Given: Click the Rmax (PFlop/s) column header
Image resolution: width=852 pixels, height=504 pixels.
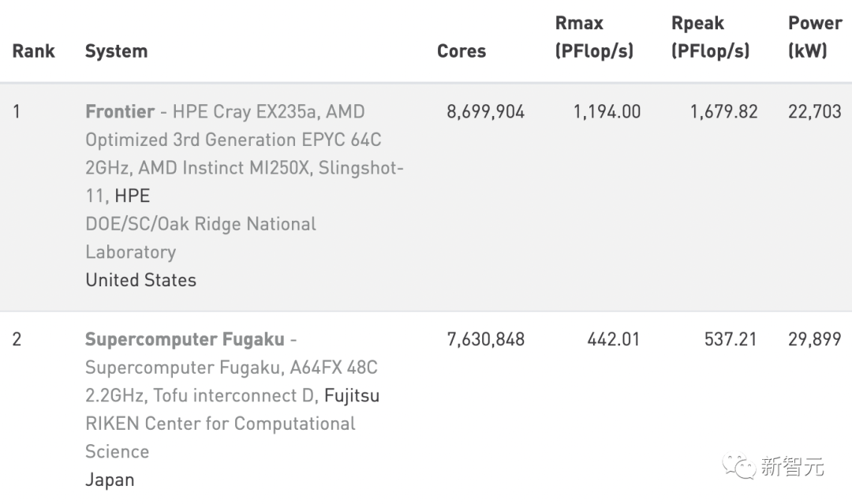Looking at the screenshot, I should point(594,37).
